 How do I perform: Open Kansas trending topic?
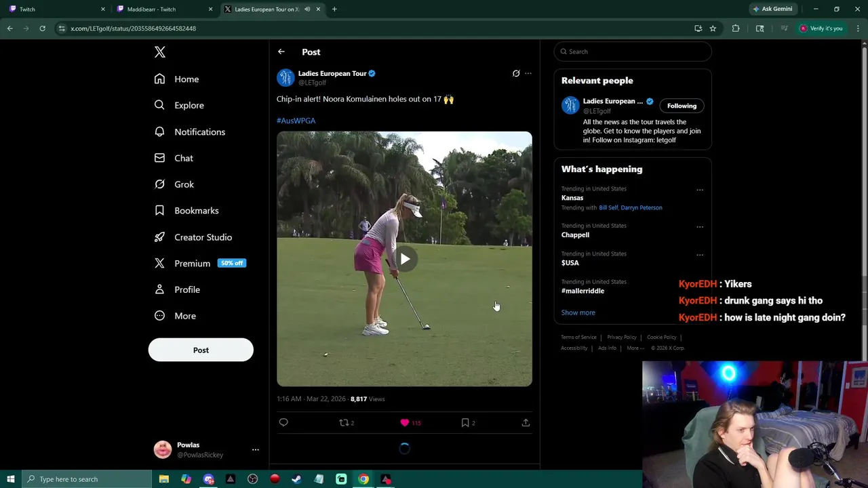pos(572,198)
